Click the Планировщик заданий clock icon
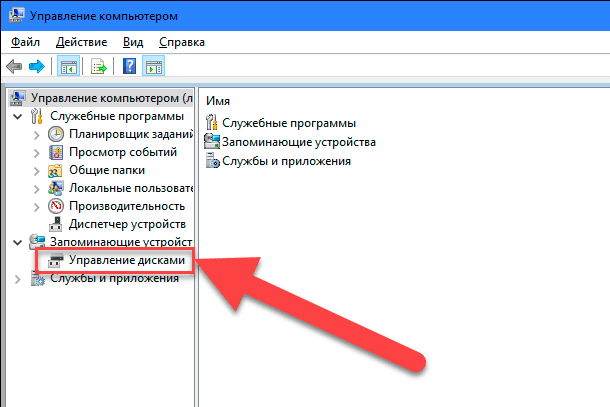Image resolution: width=610 pixels, height=407 pixels. (x=56, y=134)
